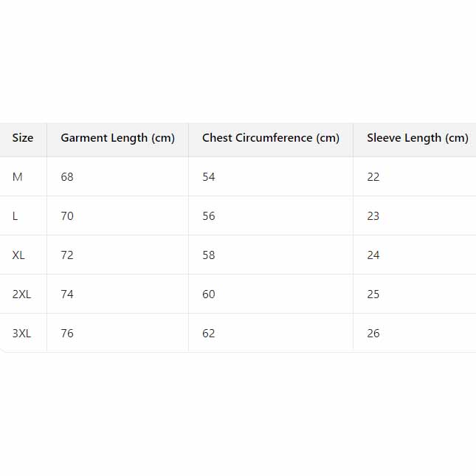Click chest circumference value 54
This screenshot has width=476, height=476.
pos(209,177)
